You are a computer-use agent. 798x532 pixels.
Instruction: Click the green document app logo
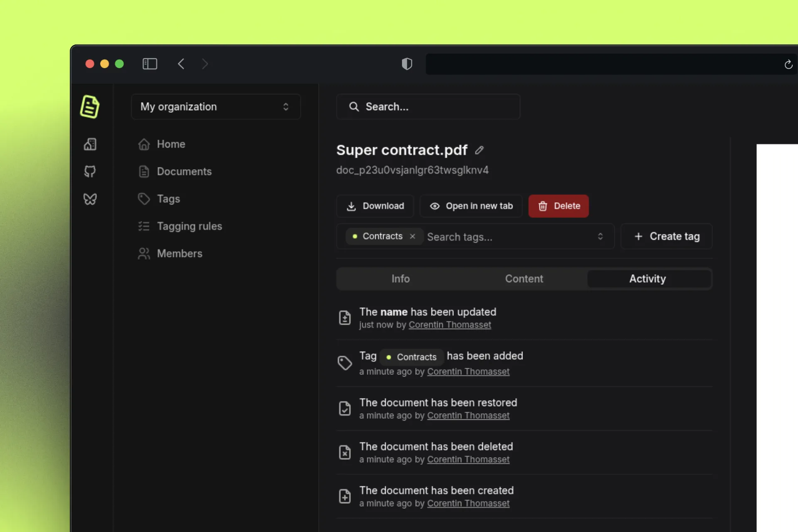(90, 107)
